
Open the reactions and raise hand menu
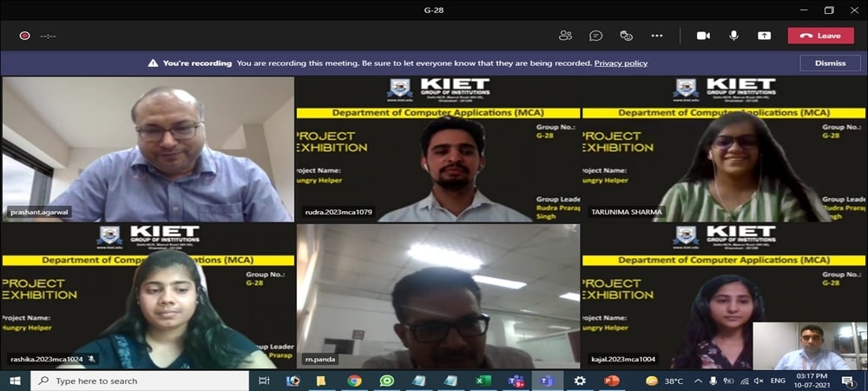(x=626, y=36)
